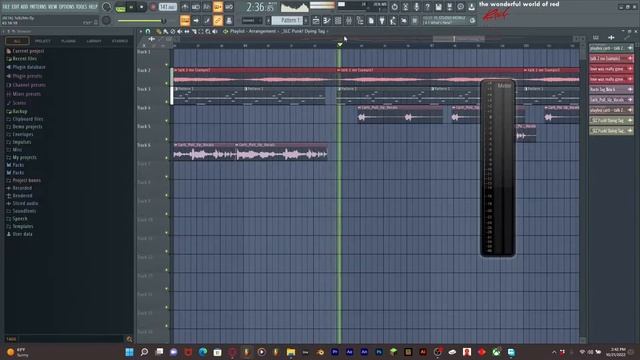This screenshot has height=360, width=640.
Task: Mute Track 1 with its green switch
Action: tap(167, 64)
